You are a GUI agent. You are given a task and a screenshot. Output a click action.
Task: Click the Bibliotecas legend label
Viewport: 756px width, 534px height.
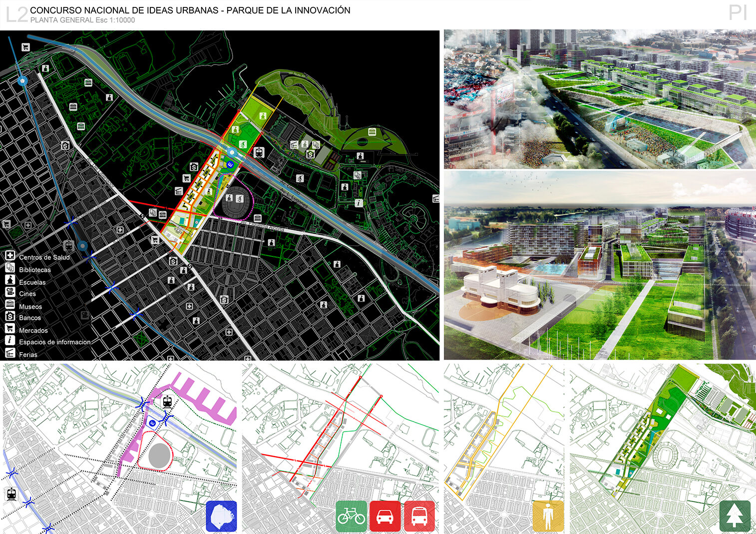tap(35, 270)
